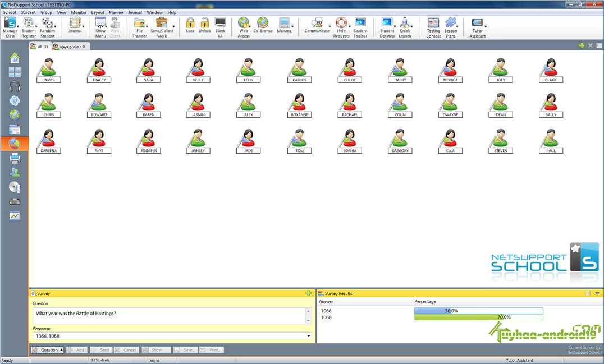Switch to audio headphones view in sidebar
This screenshot has height=364, width=604.
15,86
